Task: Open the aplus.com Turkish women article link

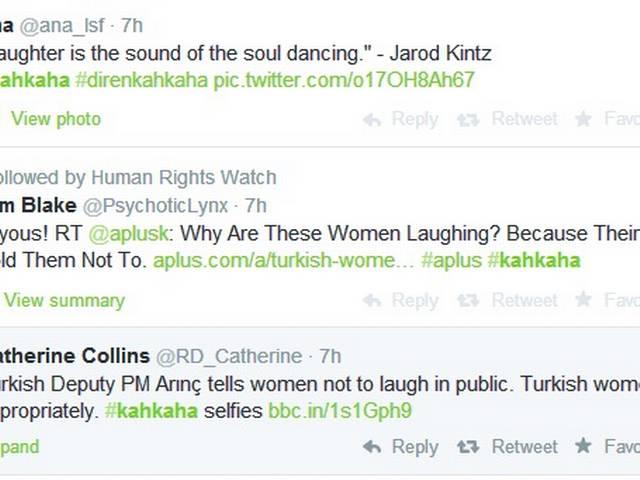Action: [x=284, y=261]
